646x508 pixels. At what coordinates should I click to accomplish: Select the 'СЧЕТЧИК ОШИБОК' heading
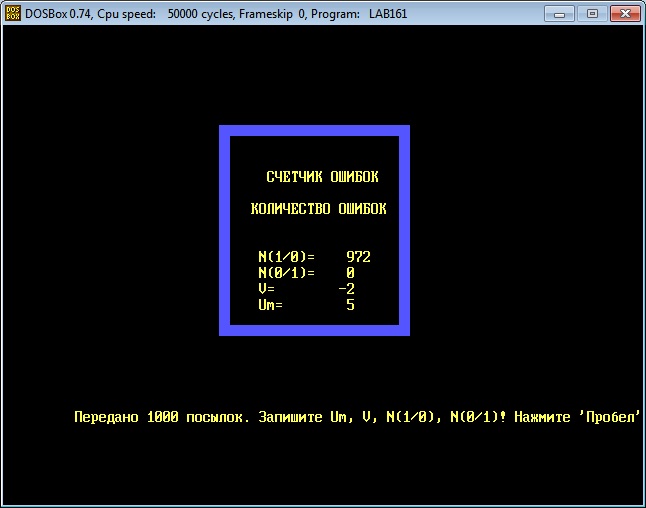click(x=322, y=177)
